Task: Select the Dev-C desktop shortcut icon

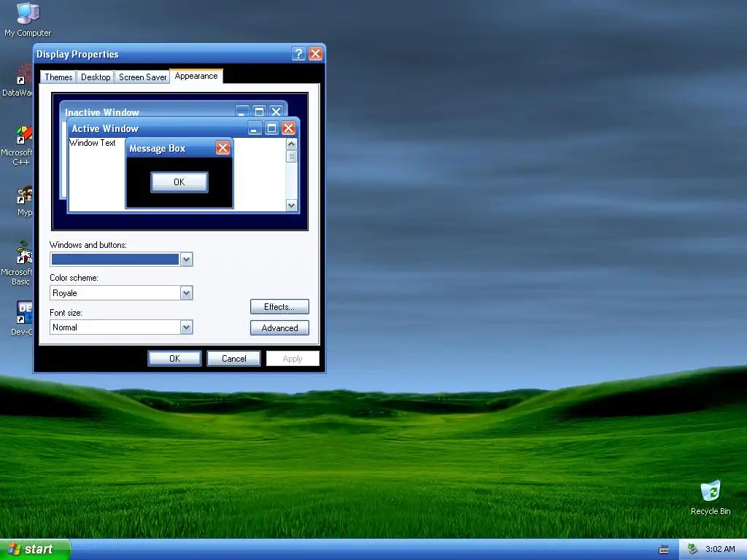Action: pos(23,318)
